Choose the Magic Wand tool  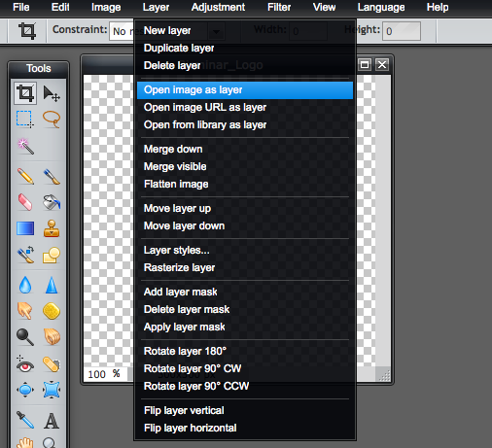tap(25, 146)
